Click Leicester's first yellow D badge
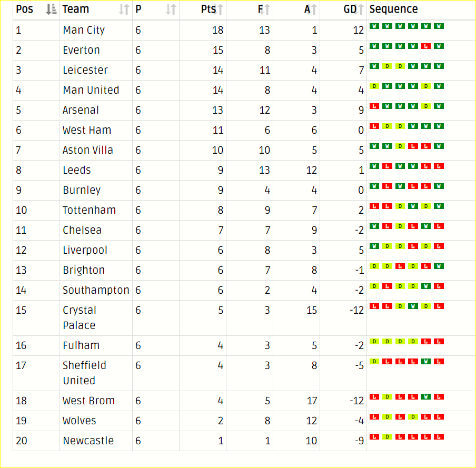476x468 pixels. pos(387,66)
